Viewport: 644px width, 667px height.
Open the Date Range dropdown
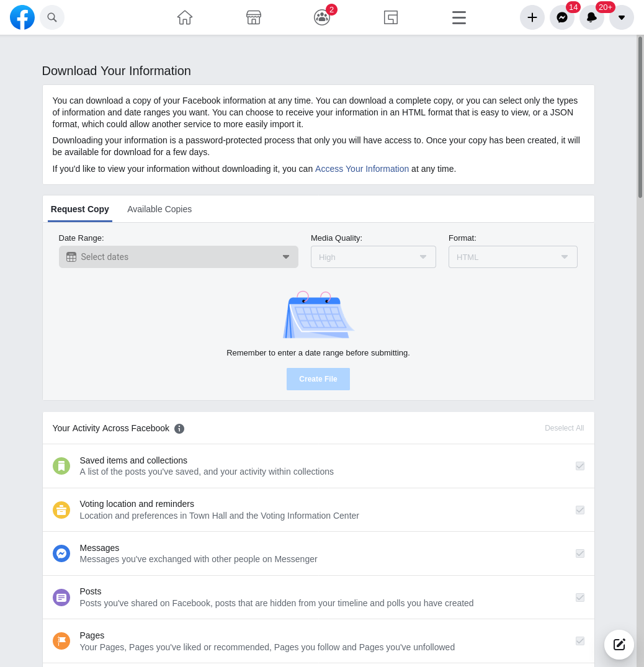178,257
